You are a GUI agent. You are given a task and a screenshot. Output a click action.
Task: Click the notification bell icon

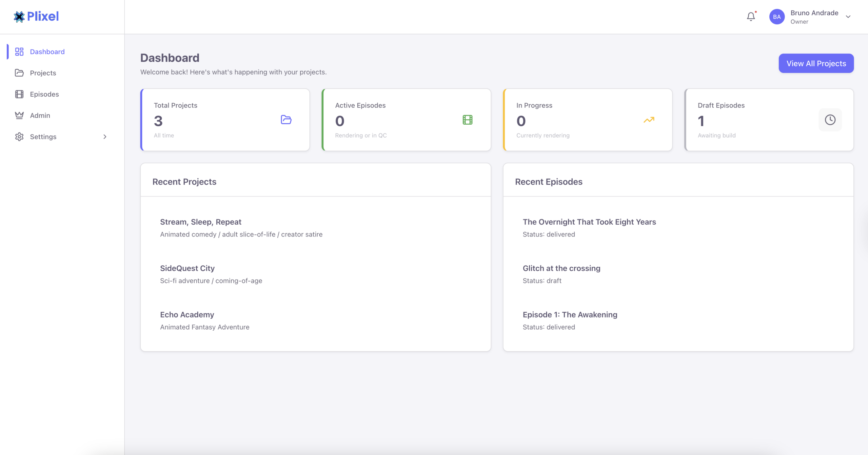(x=751, y=17)
